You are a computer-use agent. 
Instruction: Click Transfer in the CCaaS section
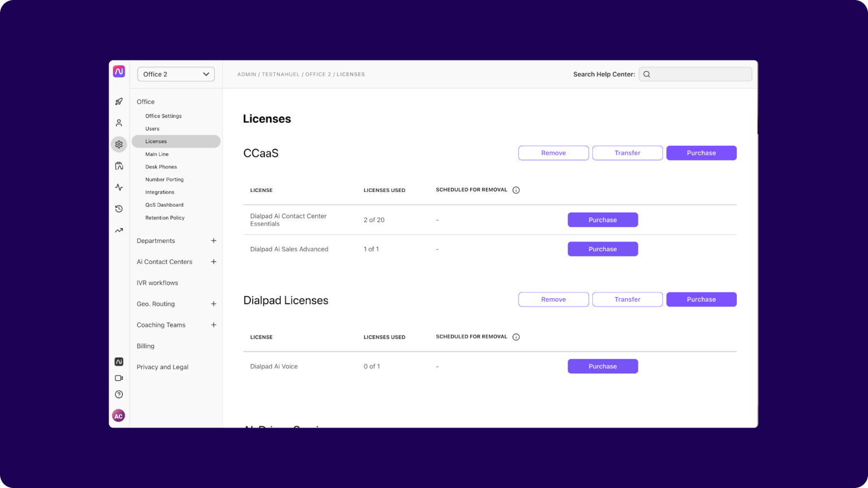click(x=627, y=153)
